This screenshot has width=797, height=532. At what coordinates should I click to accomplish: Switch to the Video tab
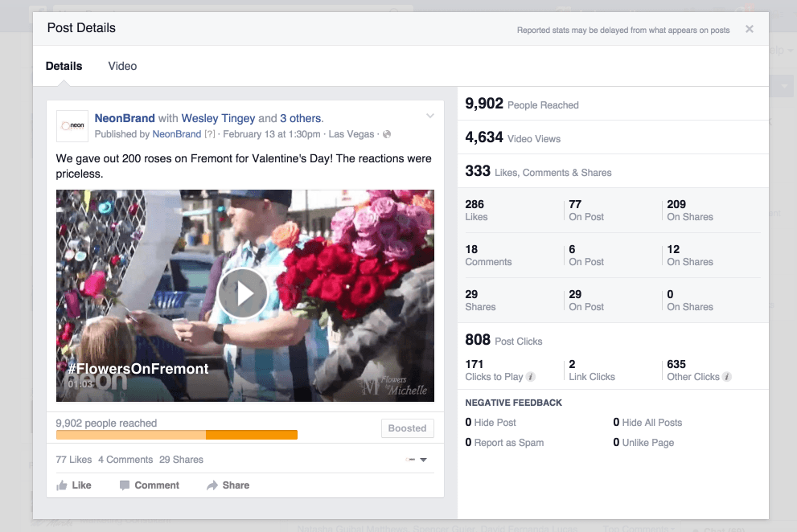click(x=122, y=66)
